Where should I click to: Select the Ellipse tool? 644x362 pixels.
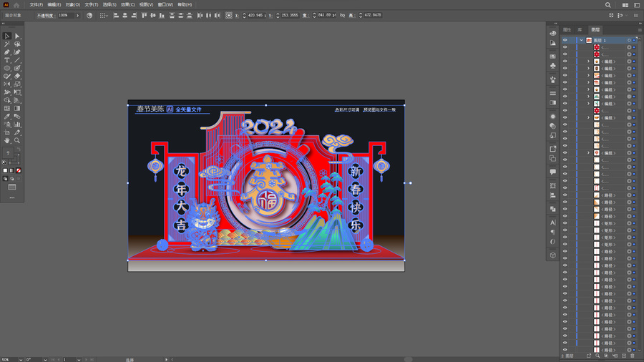point(7,68)
